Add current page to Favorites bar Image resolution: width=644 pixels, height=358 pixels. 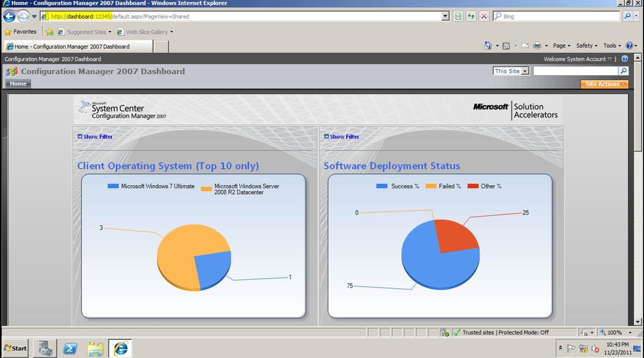pyautogui.click(x=50, y=32)
